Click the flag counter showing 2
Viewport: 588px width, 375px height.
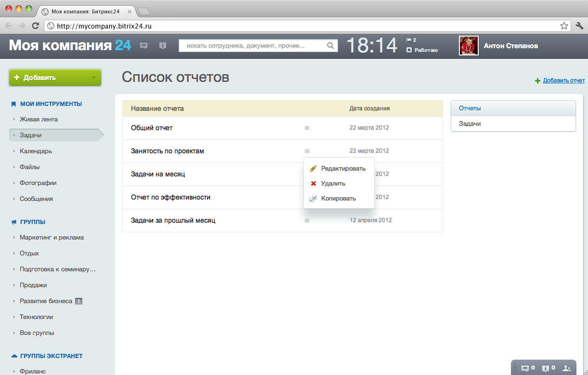(x=411, y=40)
